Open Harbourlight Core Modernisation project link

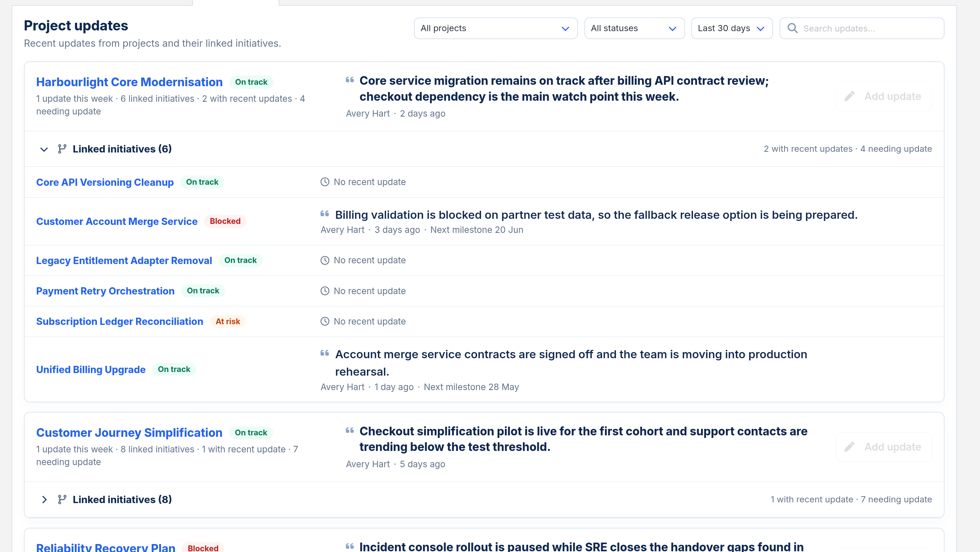pyautogui.click(x=129, y=82)
